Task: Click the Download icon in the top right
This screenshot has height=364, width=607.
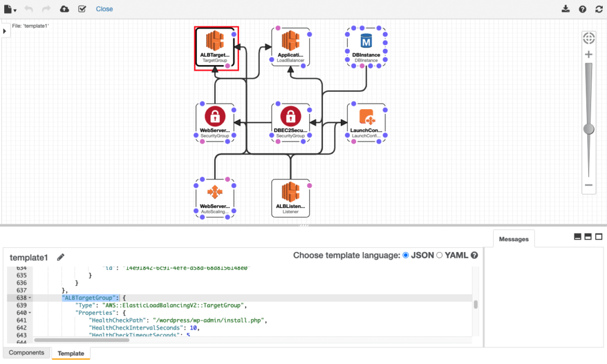Action: 566,9
